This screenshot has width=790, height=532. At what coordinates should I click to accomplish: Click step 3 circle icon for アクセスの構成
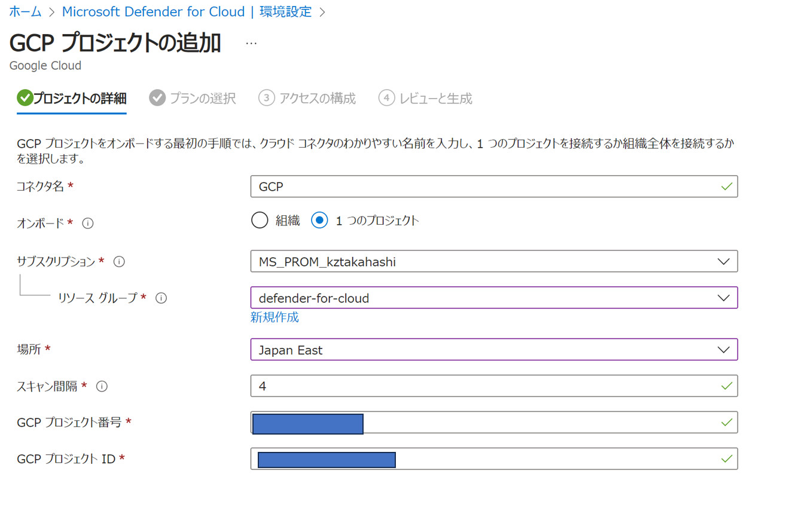click(x=266, y=98)
